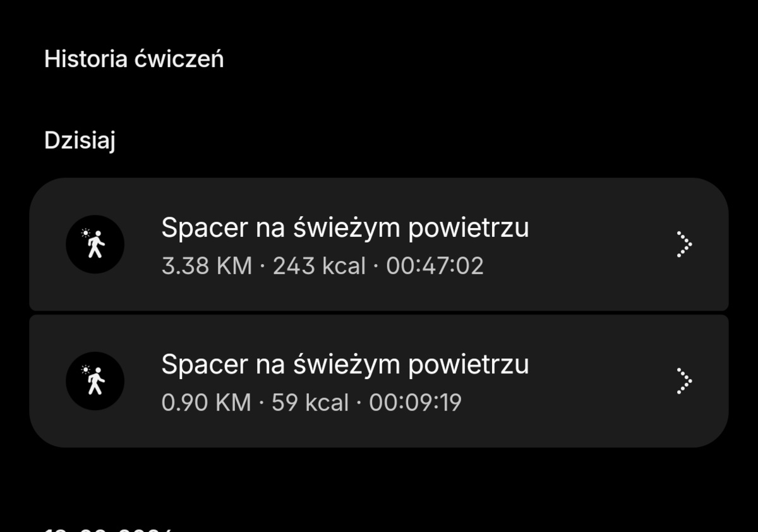Select the 'Historia ćwiczeń' header
758x532 pixels.
(133, 58)
